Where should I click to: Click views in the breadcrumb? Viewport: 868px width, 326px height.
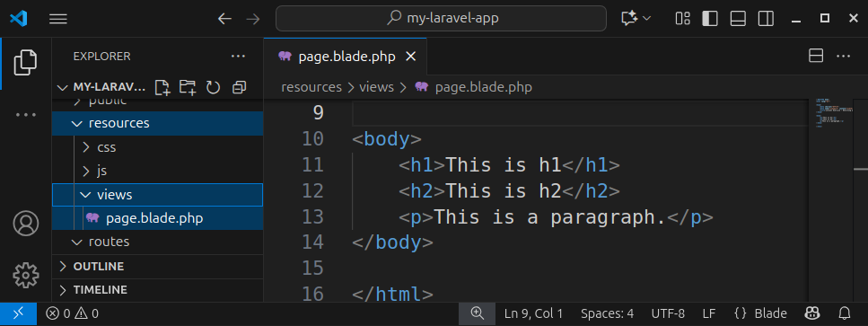coord(376,87)
